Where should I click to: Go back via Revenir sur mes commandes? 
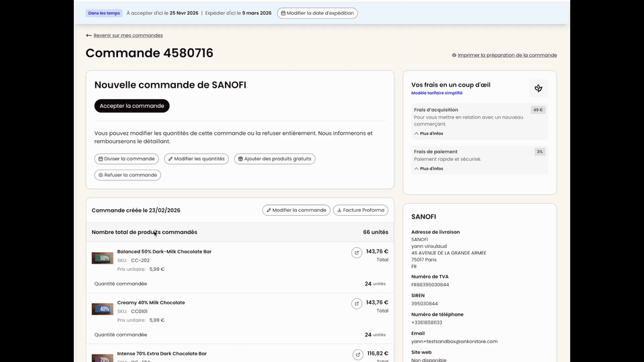(x=128, y=36)
